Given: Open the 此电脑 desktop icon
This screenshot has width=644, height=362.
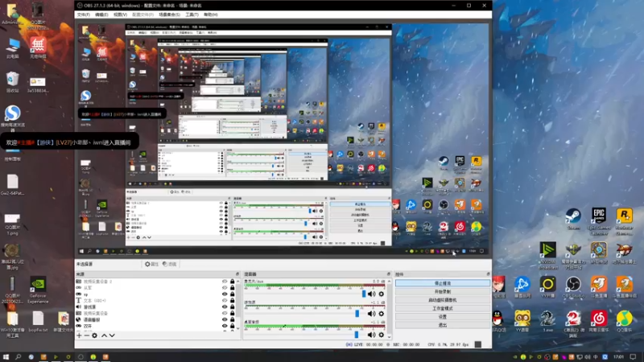Looking at the screenshot, I should coord(13,48).
